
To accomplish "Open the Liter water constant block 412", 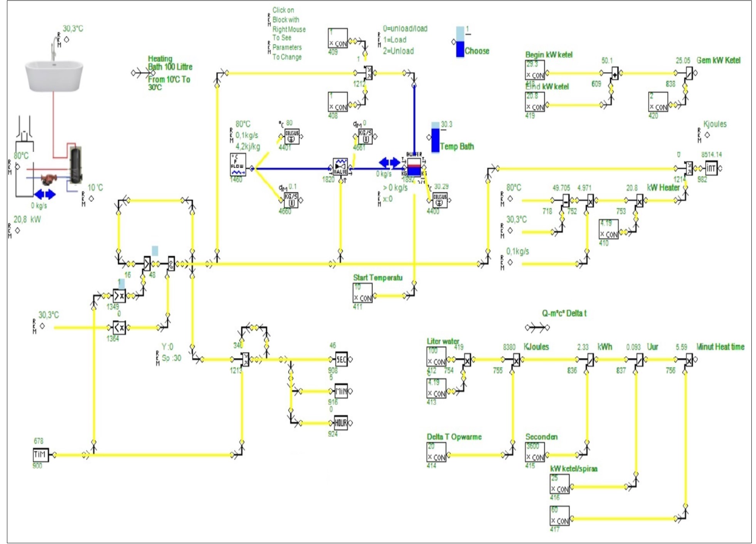I will pyautogui.click(x=436, y=356).
